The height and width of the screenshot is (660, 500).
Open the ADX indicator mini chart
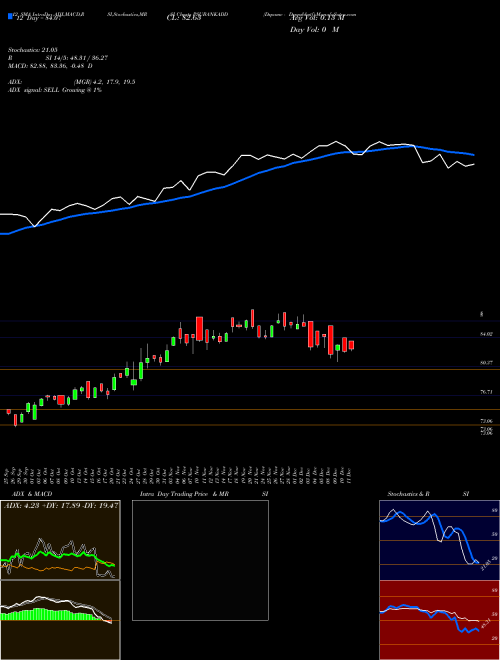pyautogui.click(x=60, y=540)
